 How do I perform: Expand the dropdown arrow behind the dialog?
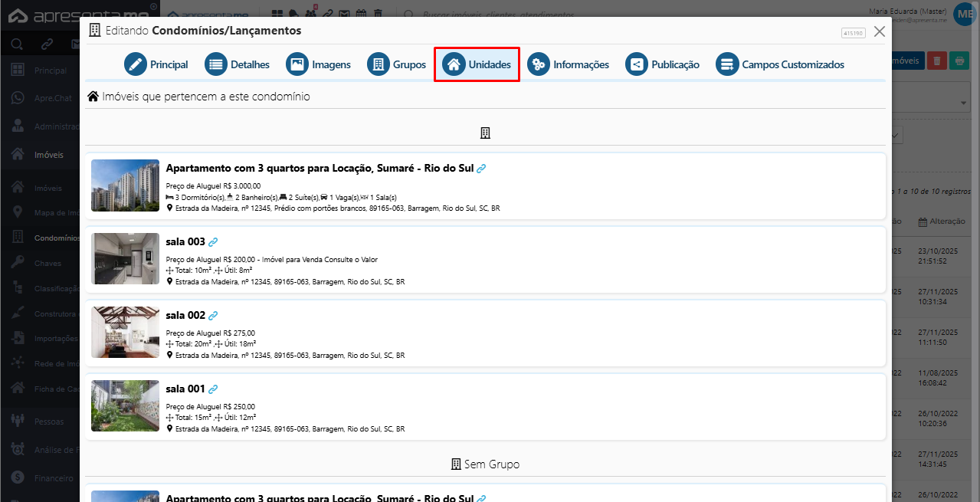point(965,103)
